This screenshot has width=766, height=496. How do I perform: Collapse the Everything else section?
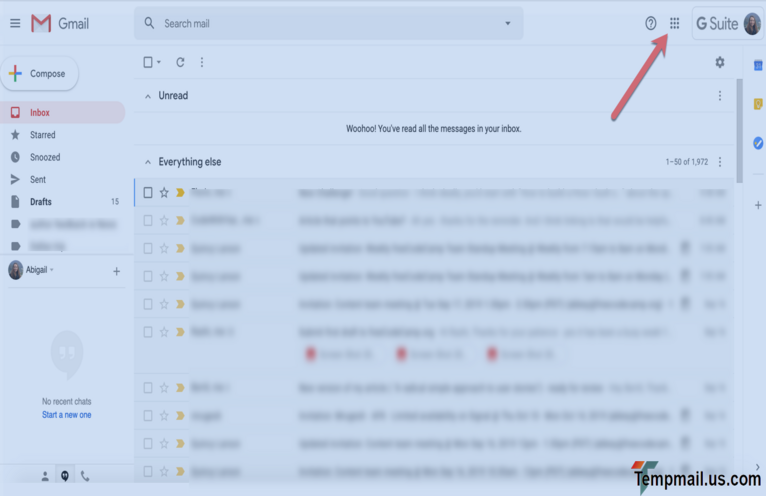pos(148,162)
